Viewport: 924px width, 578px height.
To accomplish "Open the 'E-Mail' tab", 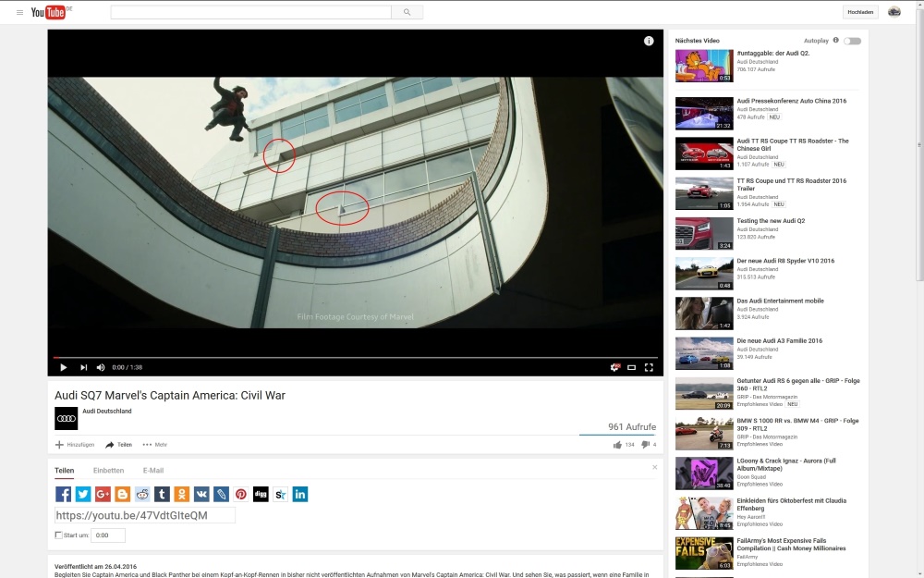I will 153,471.
